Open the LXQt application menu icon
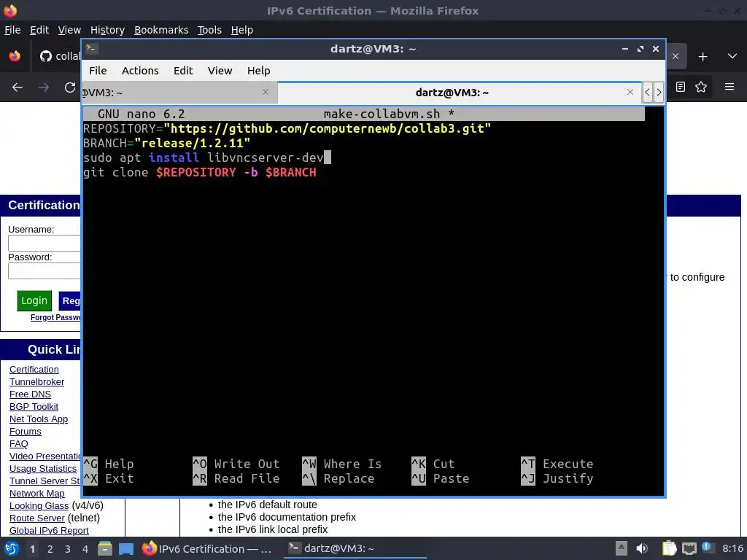This screenshot has height=560, width=747. click(12, 548)
